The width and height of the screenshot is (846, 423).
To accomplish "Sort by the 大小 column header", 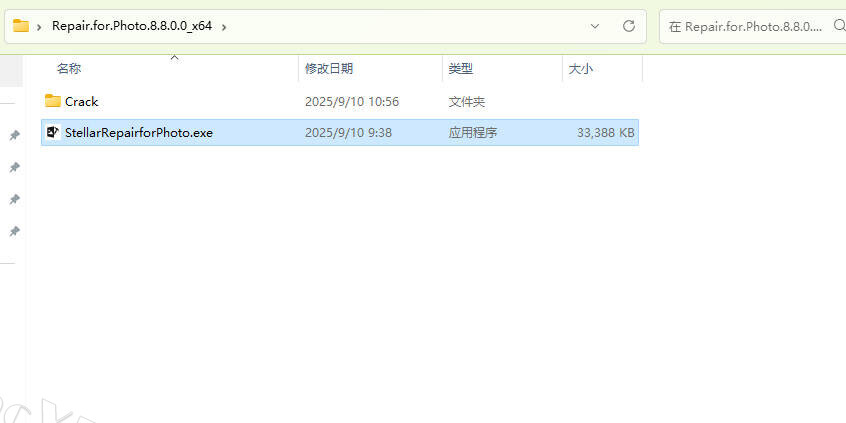I will pyautogui.click(x=581, y=69).
